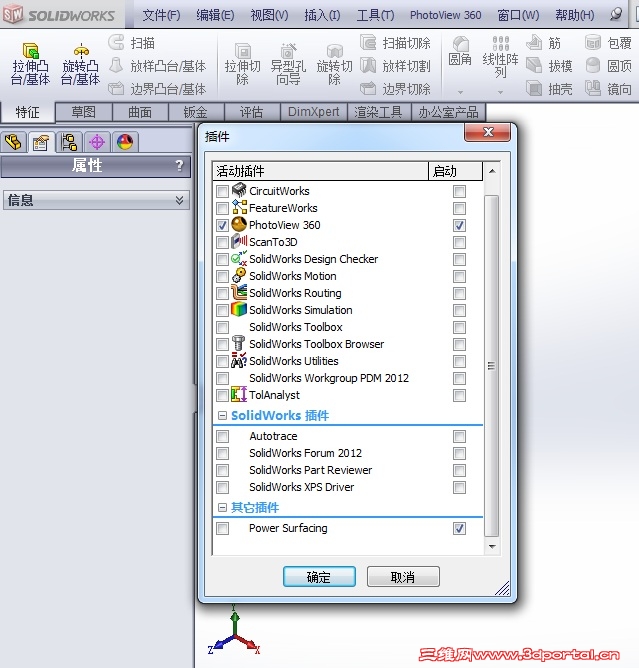639x668 pixels.
Task: Click add-ins list scrollbar up arrow
Action: click(x=492, y=171)
